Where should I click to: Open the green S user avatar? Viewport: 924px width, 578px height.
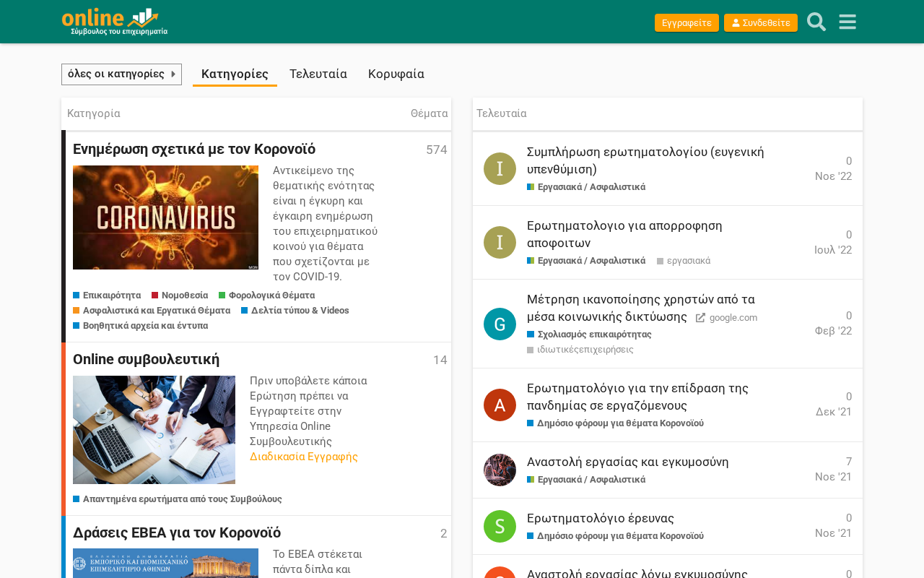pos(500,527)
